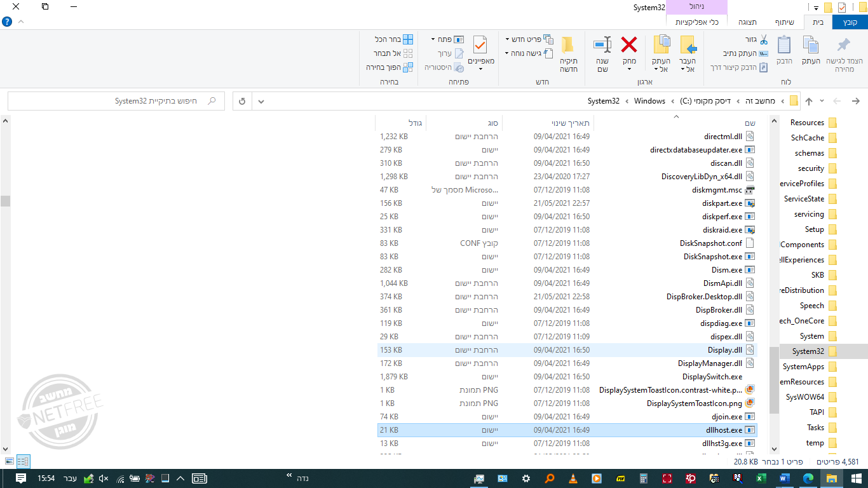Viewport: 868px width, 488px height.
Task: Open the File (קובץ) tab
Action: coord(850,22)
